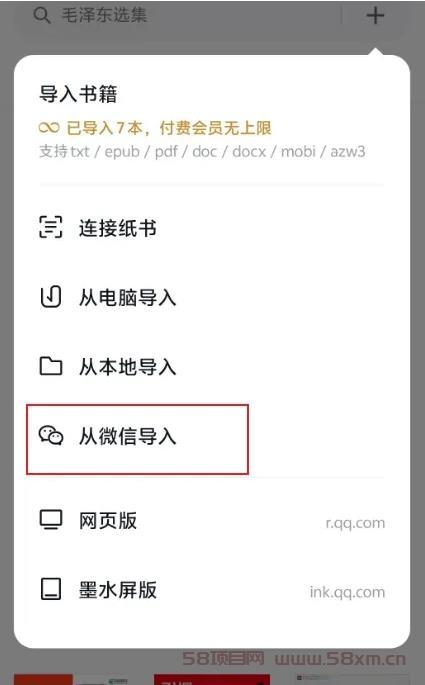Screen dimensions: 425x685
Task: Choose 从本地导入 option
Action: (212, 367)
